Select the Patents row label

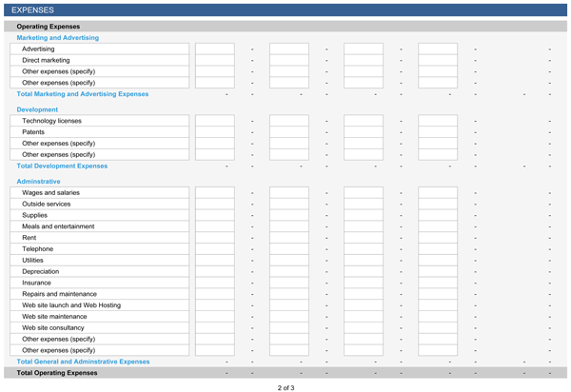[x=33, y=132]
